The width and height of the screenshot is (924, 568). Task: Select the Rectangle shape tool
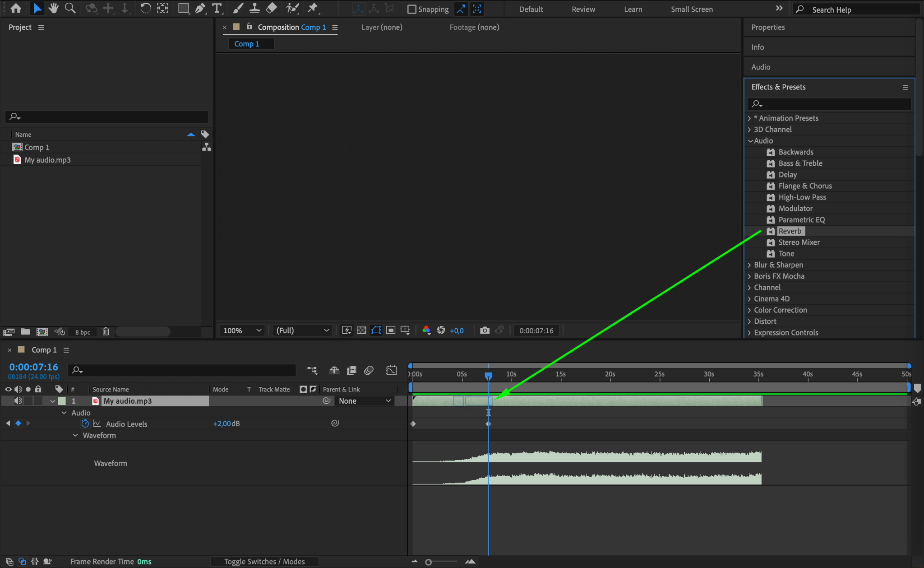coord(183,8)
